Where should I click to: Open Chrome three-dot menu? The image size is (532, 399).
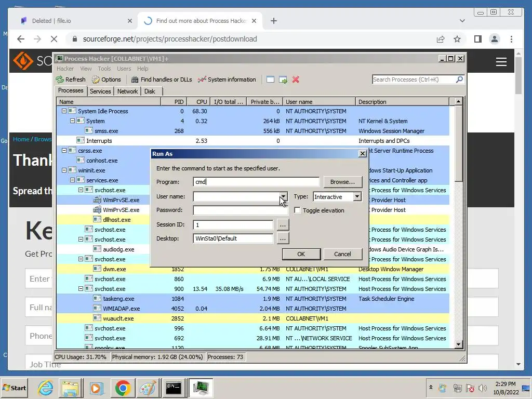pos(511,39)
